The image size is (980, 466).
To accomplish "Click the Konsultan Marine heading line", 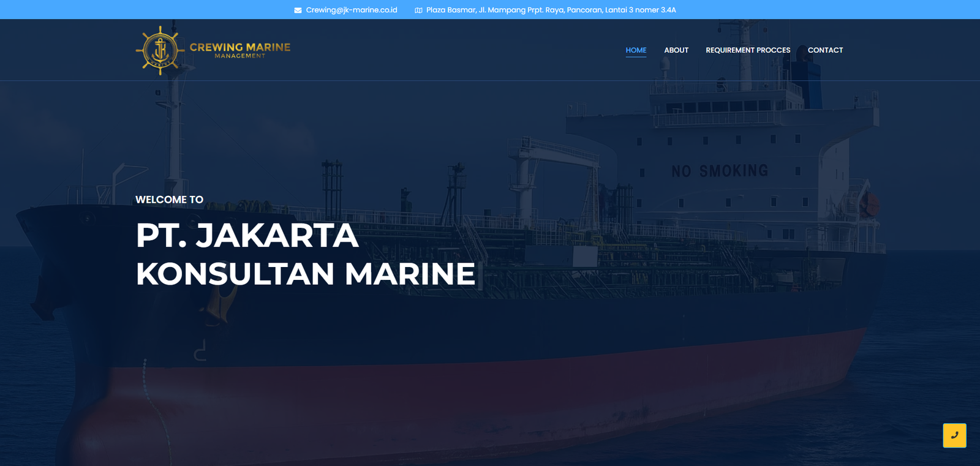I will coord(305,274).
